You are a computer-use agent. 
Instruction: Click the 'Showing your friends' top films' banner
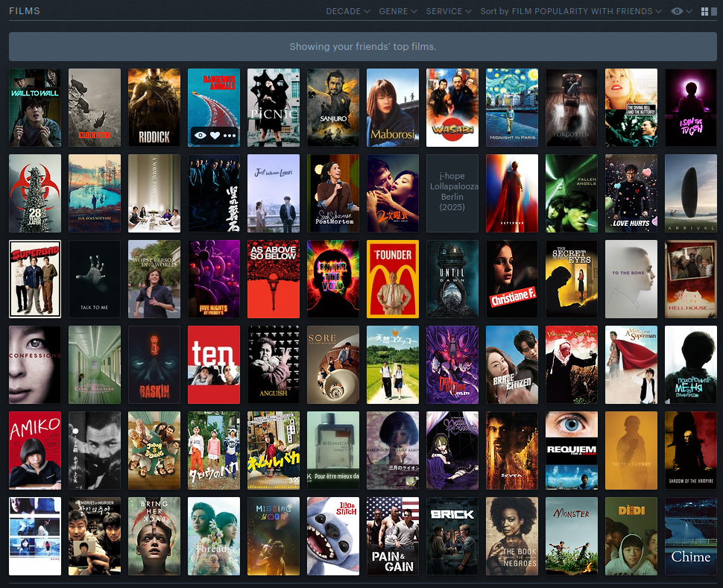363,47
